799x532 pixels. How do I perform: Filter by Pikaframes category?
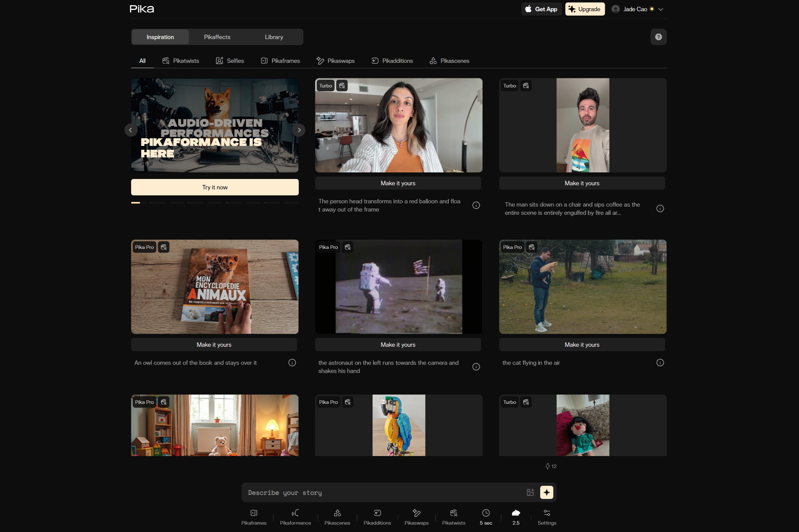click(x=280, y=61)
